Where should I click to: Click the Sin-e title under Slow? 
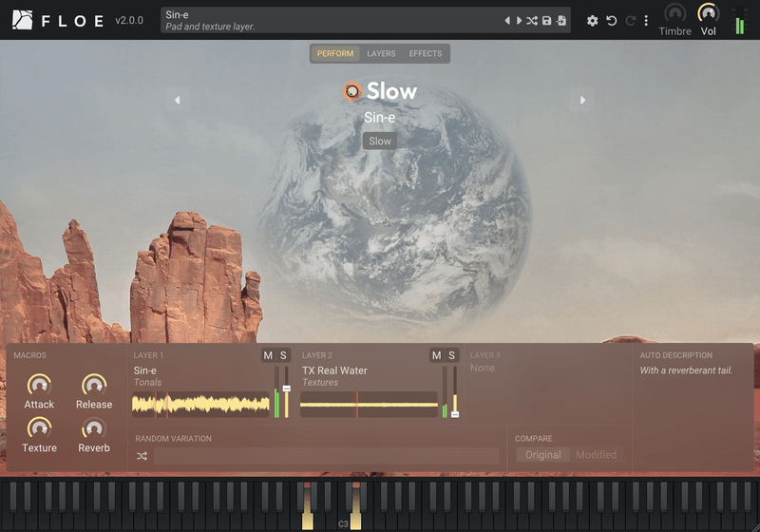(379, 118)
